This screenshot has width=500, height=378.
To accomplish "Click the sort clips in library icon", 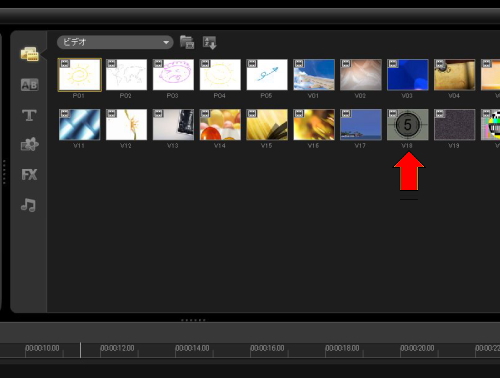I will 210,43.
